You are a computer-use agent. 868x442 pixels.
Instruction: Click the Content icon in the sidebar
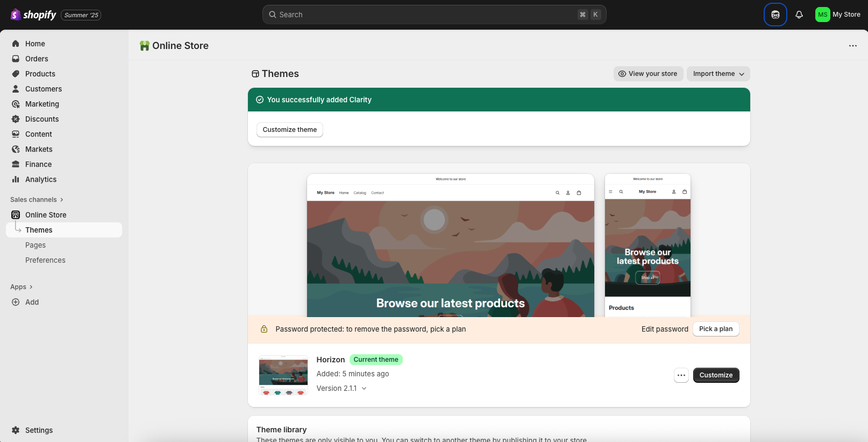[16, 134]
